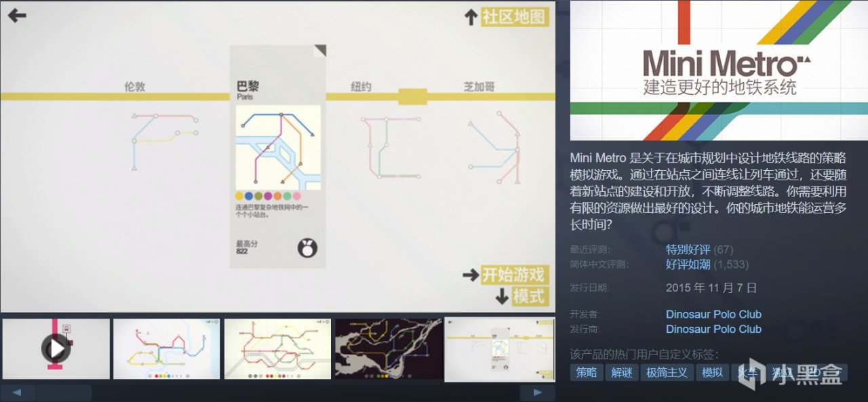Open the 特别好评 recent reviews link

(688, 249)
